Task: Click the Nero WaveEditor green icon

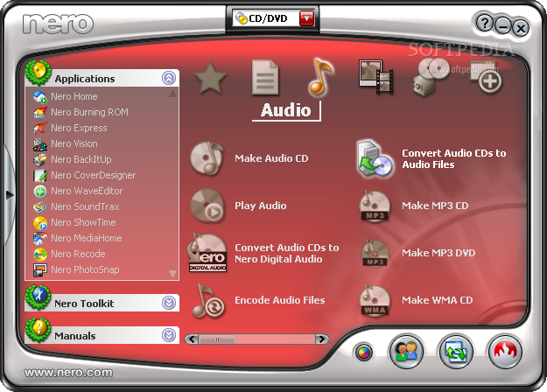Action: click(40, 191)
